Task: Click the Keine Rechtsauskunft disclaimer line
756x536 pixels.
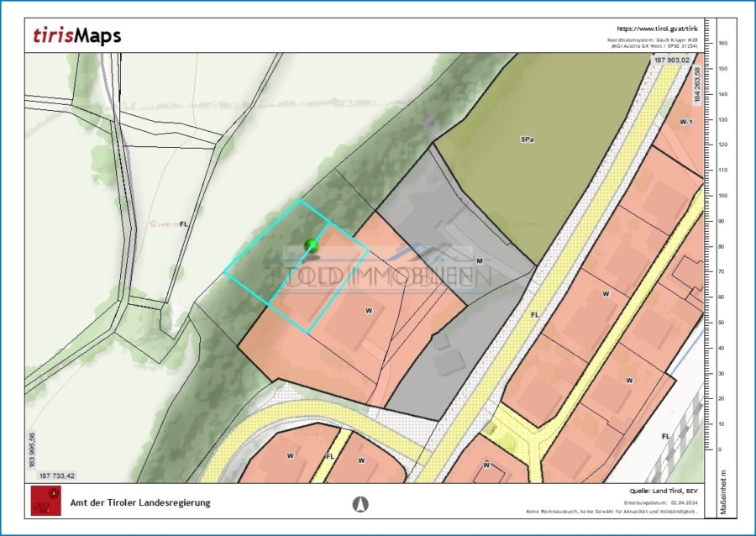Action: pos(612,512)
